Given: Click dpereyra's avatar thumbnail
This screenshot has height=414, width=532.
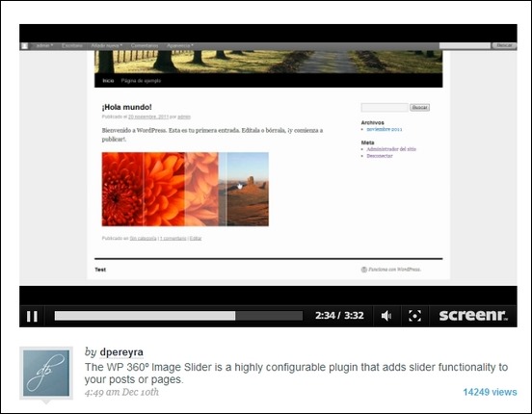Looking at the screenshot, I should [46, 374].
